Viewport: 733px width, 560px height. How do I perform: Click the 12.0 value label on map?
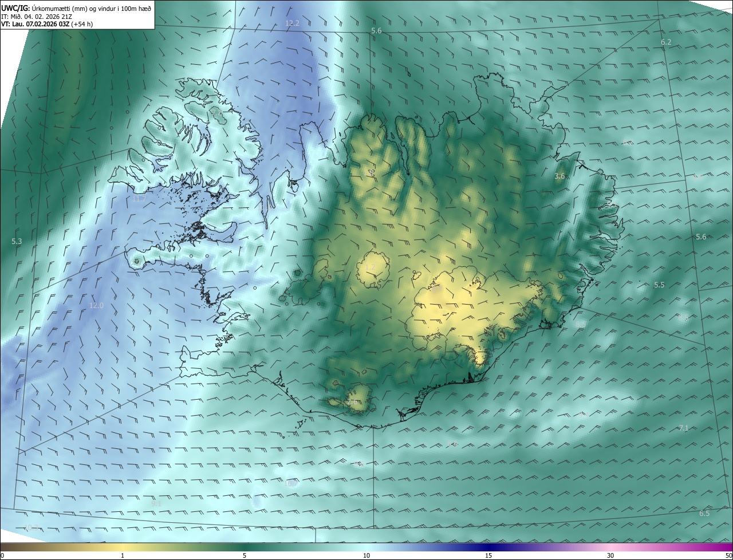(x=96, y=306)
